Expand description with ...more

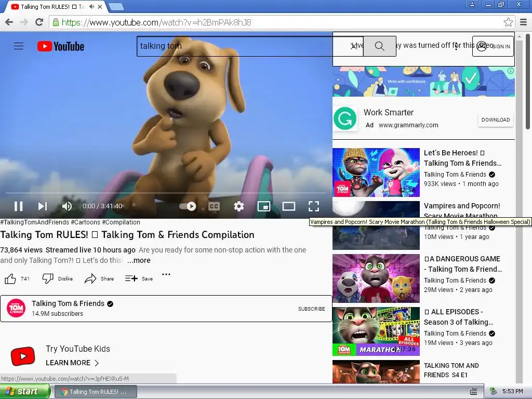pos(139,260)
